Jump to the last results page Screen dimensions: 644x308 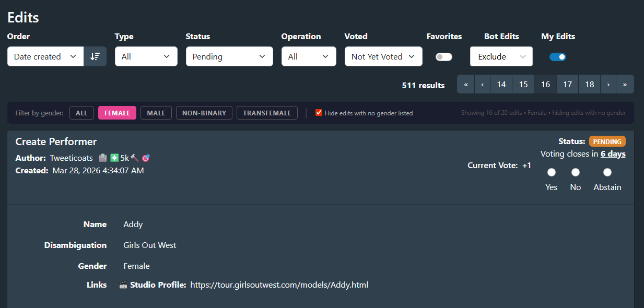[x=625, y=85]
